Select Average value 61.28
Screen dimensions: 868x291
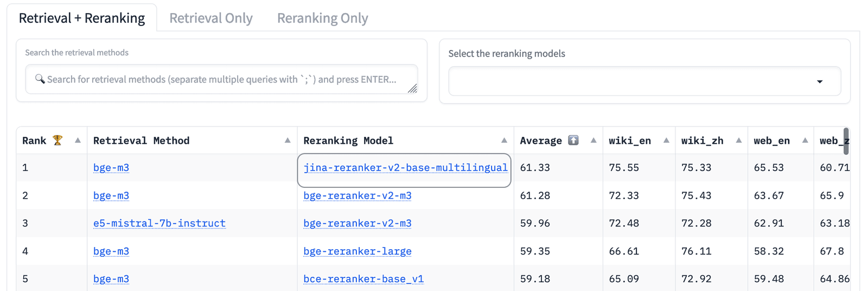pyautogui.click(x=535, y=195)
